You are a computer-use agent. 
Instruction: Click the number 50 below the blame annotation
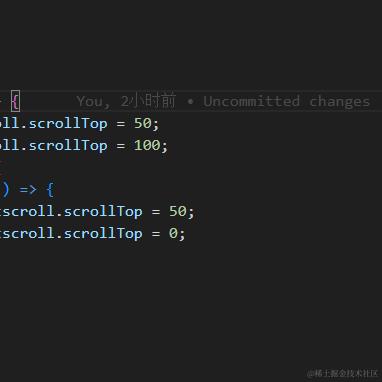143,123
